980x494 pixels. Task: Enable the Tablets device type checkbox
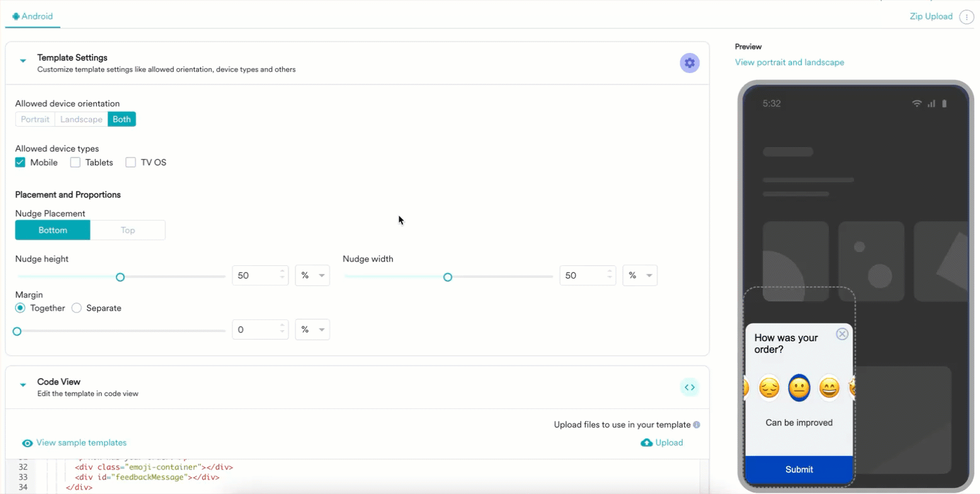pyautogui.click(x=76, y=163)
